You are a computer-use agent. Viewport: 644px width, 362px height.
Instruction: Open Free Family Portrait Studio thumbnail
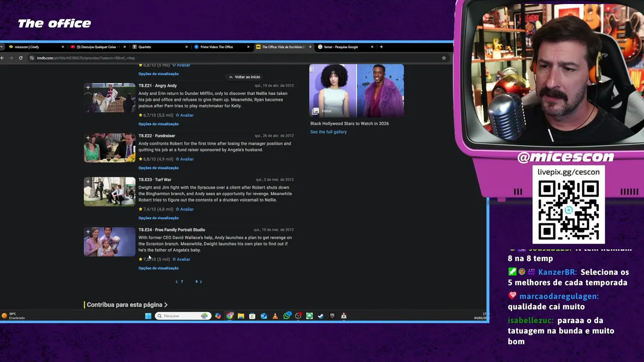(110, 242)
